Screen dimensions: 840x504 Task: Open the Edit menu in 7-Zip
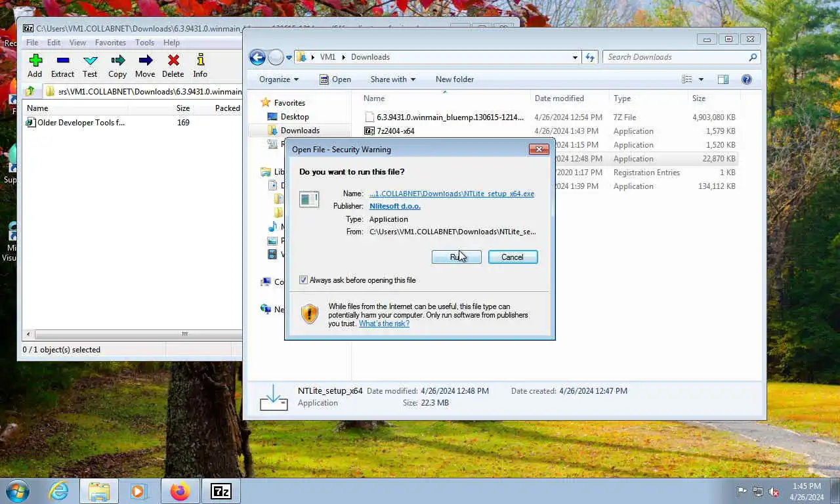point(54,43)
